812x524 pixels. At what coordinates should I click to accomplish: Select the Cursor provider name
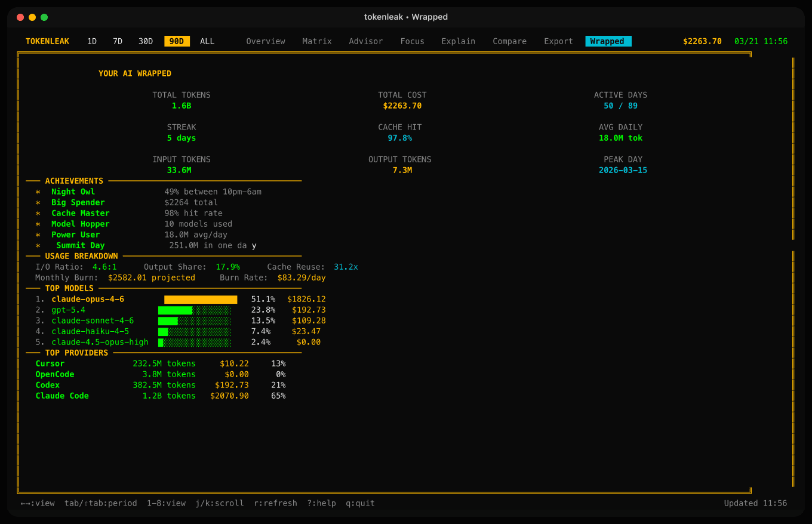(50, 363)
